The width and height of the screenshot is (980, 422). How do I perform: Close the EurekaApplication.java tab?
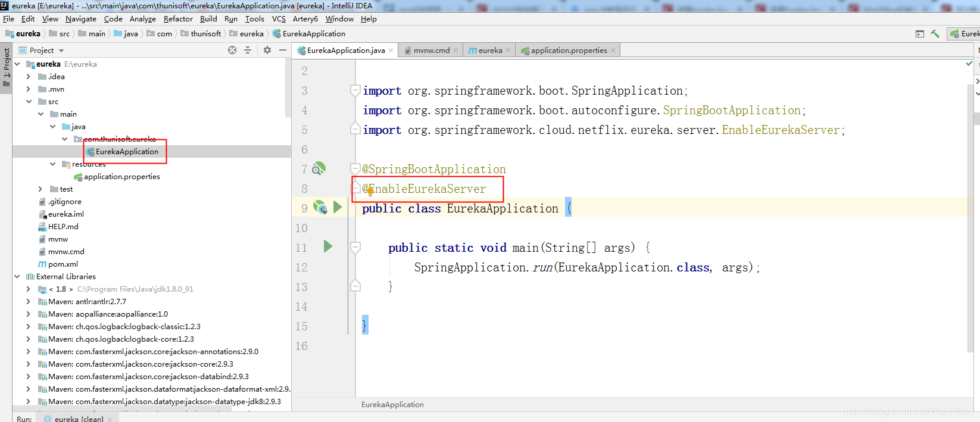coord(391,51)
